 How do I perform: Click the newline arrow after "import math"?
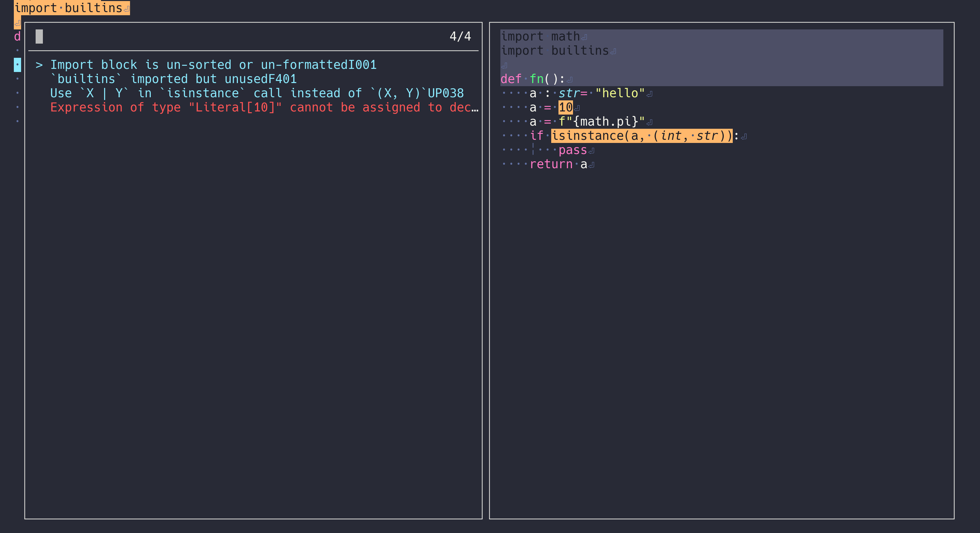pos(585,37)
